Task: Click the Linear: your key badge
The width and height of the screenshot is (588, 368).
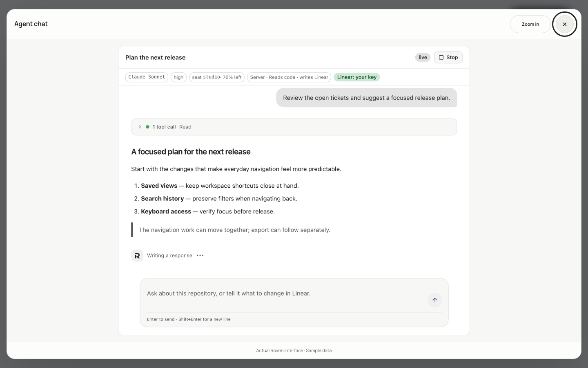Action: tap(357, 77)
